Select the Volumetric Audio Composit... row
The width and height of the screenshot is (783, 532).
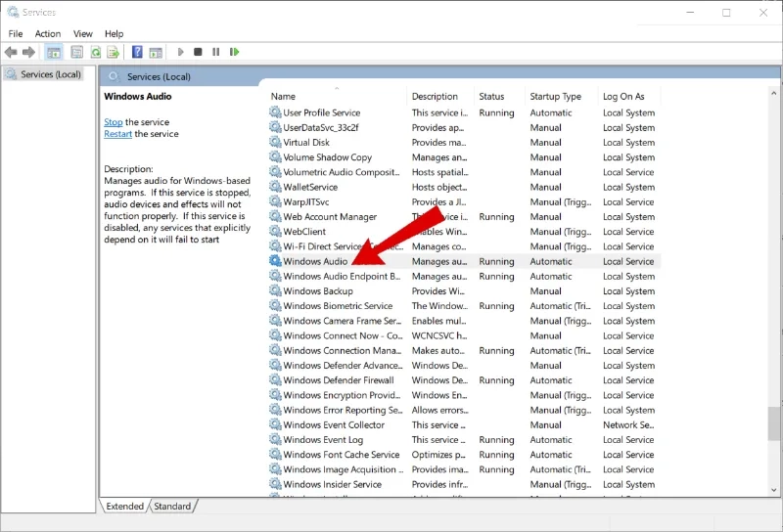[464, 172]
